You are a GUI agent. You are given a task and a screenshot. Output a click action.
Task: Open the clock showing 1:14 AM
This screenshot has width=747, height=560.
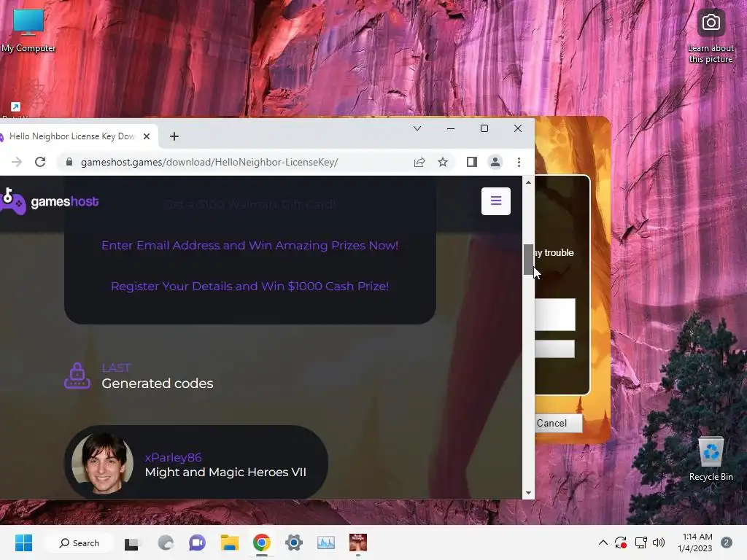(x=695, y=542)
